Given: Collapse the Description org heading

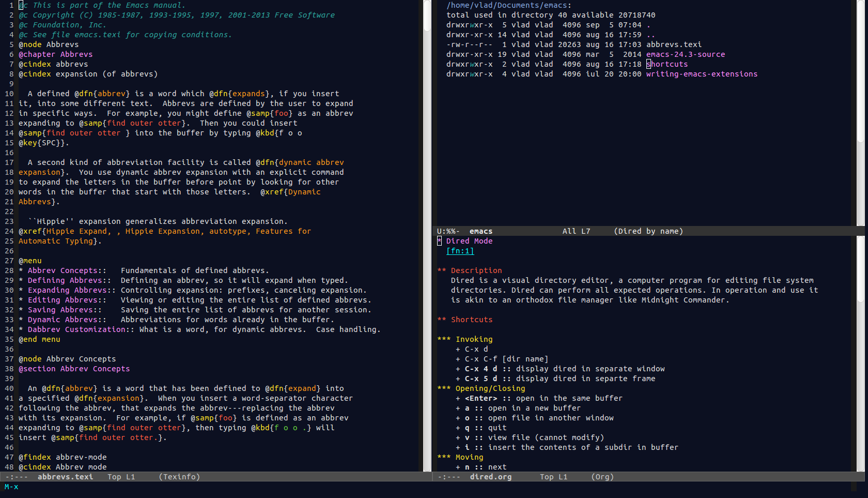Looking at the screenshot, I should click(x=470, y=270).
